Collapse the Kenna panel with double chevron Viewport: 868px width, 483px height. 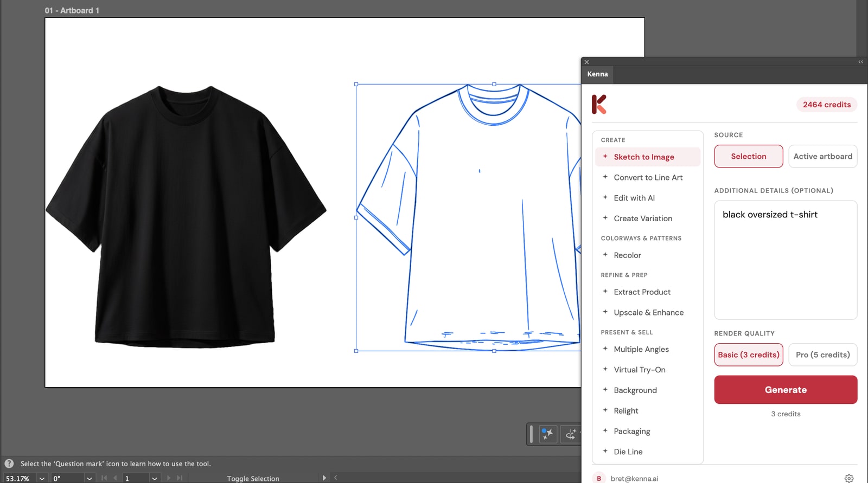(860, 62)
